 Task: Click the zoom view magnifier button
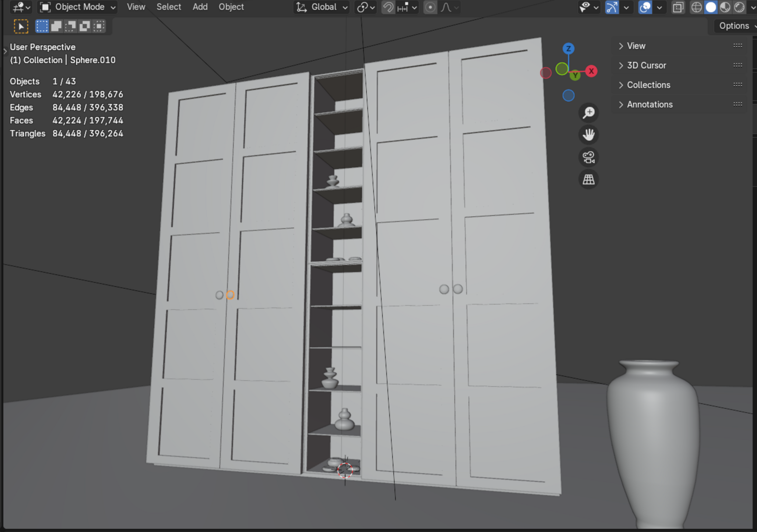click(x=589, y=112)
